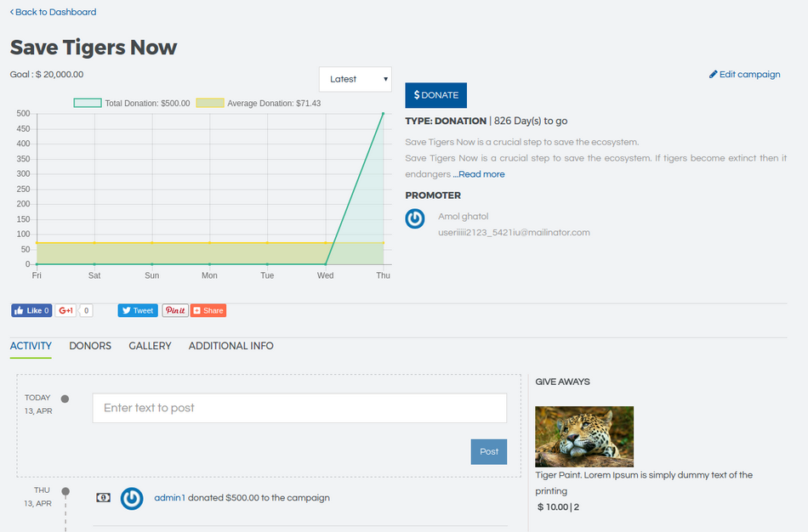Toggle the Total Donation legend series
Image resolution: width=808 pixels, height=532 pixels.
132,103
